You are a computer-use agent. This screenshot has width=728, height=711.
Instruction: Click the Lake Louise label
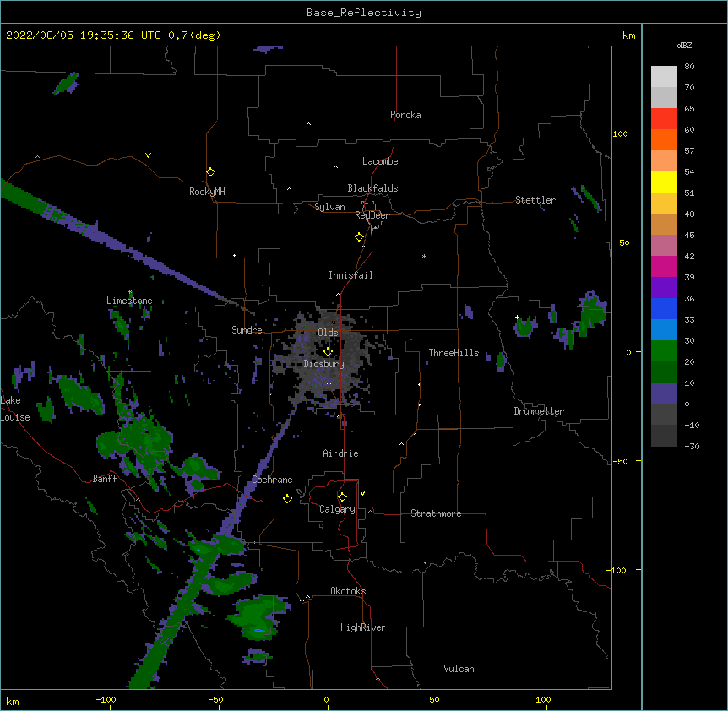tap(15, 409)
